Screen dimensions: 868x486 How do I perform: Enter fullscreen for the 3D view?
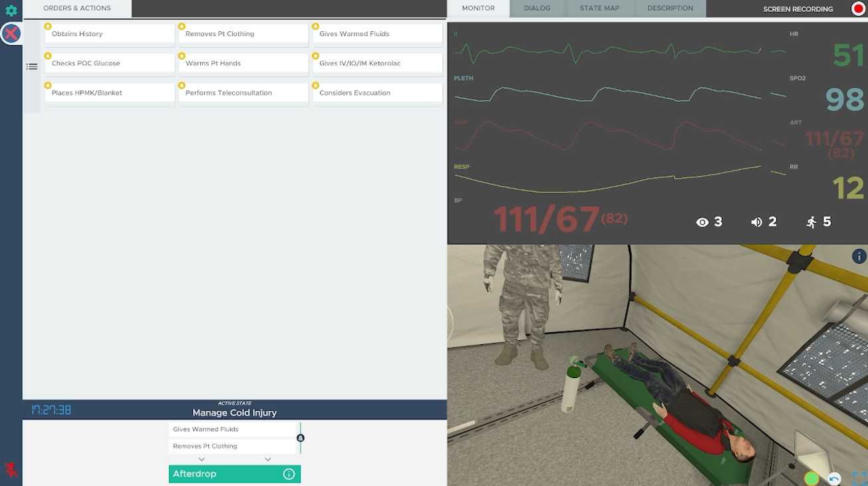pos(859,478)
